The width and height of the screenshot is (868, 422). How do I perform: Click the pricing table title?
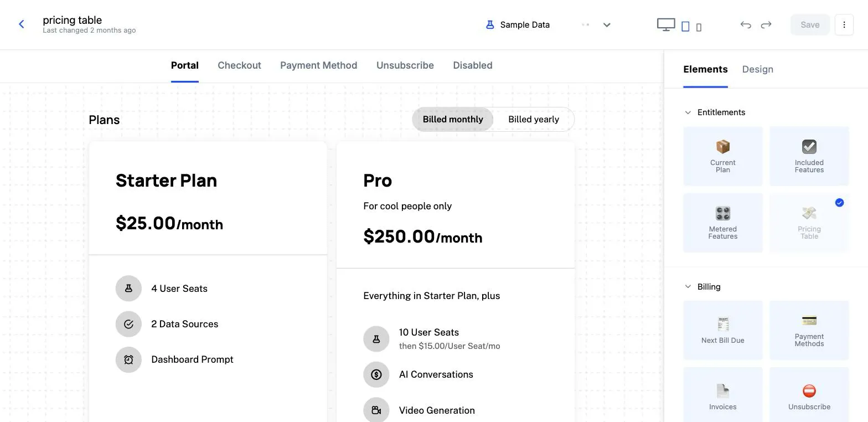(x=73, y=20)
